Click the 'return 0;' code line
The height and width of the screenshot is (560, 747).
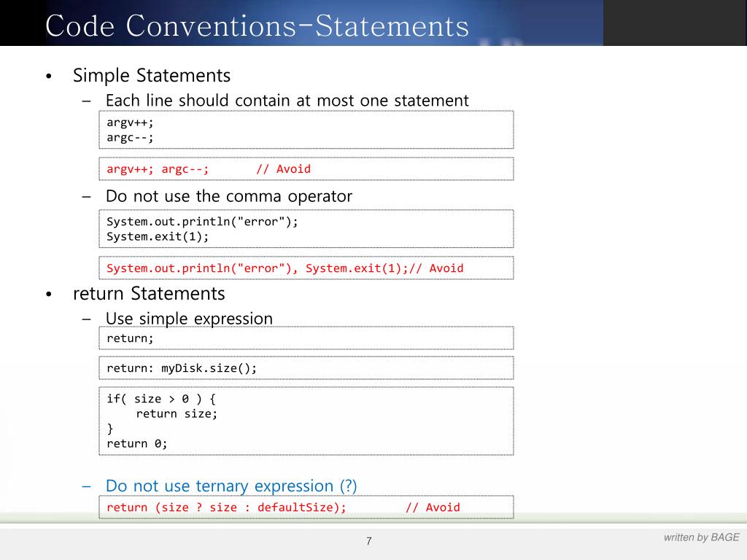coord(136,444)
